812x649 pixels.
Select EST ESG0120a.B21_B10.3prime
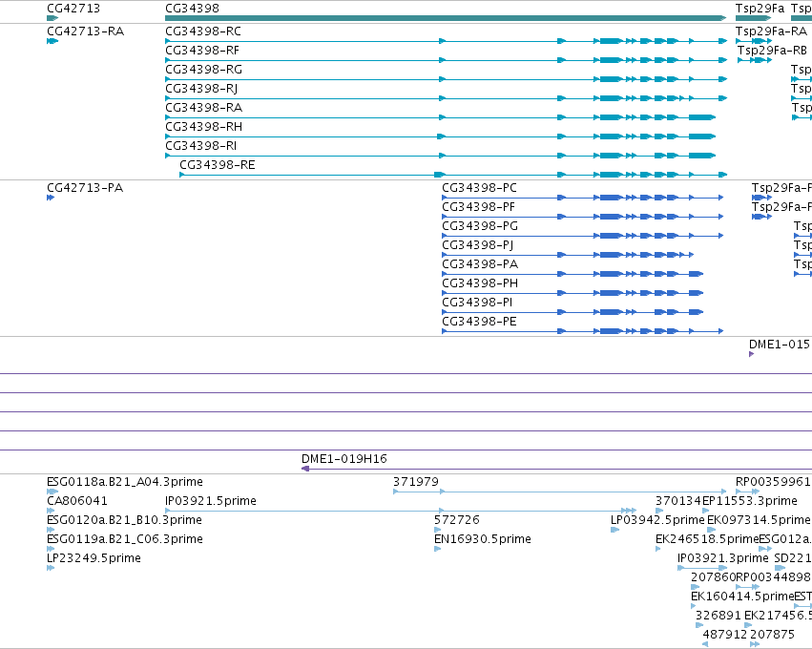coord(124,520)
